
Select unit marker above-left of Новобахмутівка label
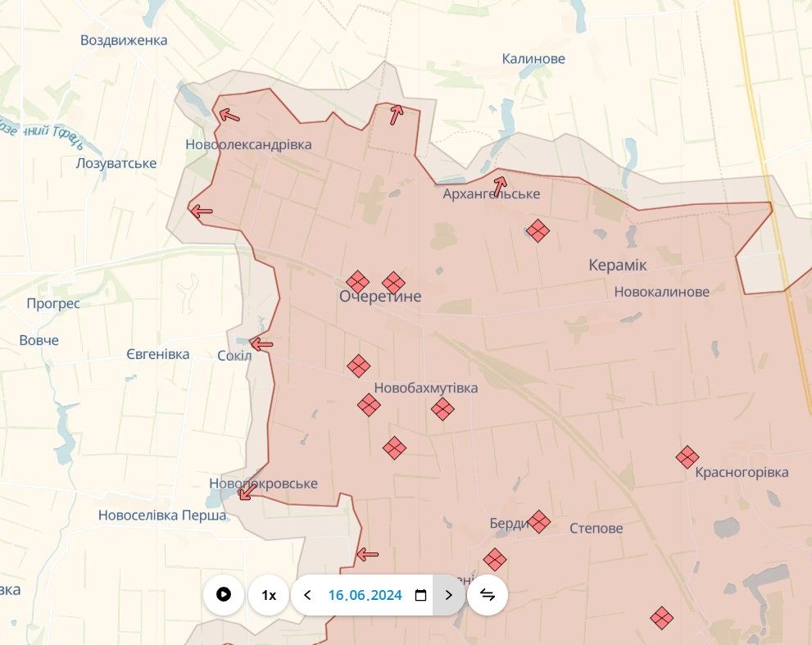358,366
